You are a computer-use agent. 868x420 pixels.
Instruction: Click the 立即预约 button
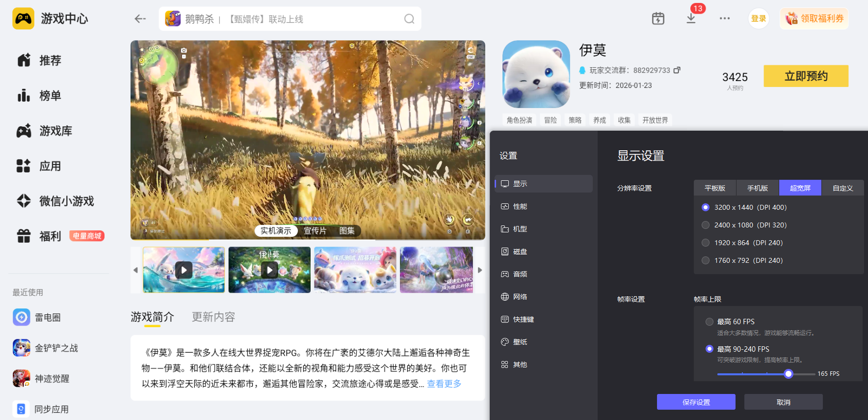coord(806,76)
